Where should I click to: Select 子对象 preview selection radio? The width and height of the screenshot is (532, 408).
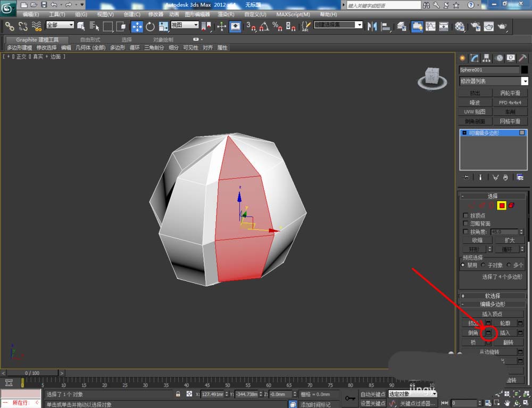pyautogui.click(x=483, y=265)
